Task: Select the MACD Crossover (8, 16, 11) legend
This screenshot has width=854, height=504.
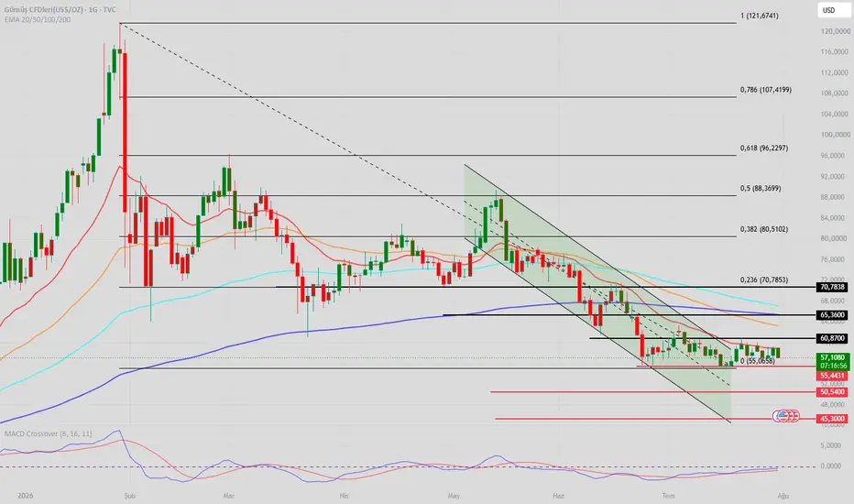Action: pyautogui.click(x=48, y=433)
